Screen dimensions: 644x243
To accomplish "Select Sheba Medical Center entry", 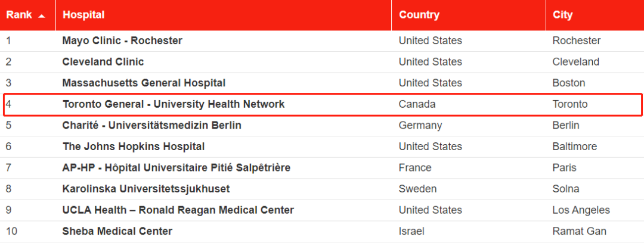I will point(117,231).
